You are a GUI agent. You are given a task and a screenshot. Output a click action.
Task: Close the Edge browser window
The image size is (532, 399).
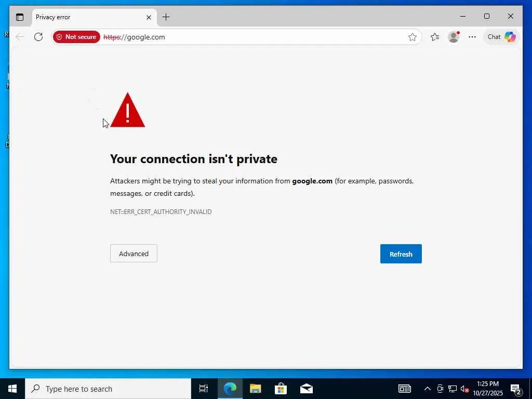click(x=510, y=16)
